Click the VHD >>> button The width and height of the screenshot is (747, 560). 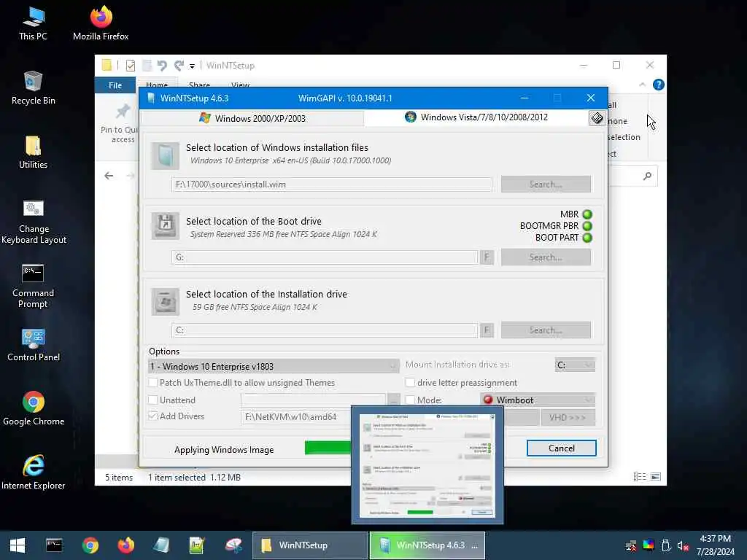click(x=568, y=418)
